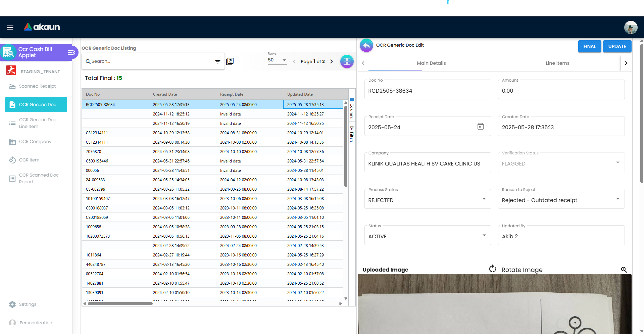Screen dimensions: 644x334
Task: Click the Rotate Image icon
Action: click(492, 269)
